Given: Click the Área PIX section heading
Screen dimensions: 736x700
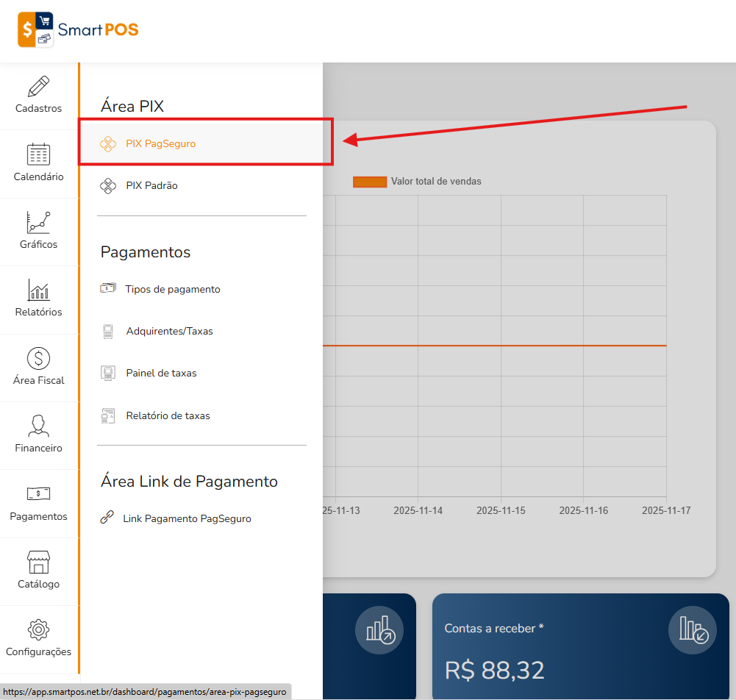Looking at the screenshot, I should [132, 106].
